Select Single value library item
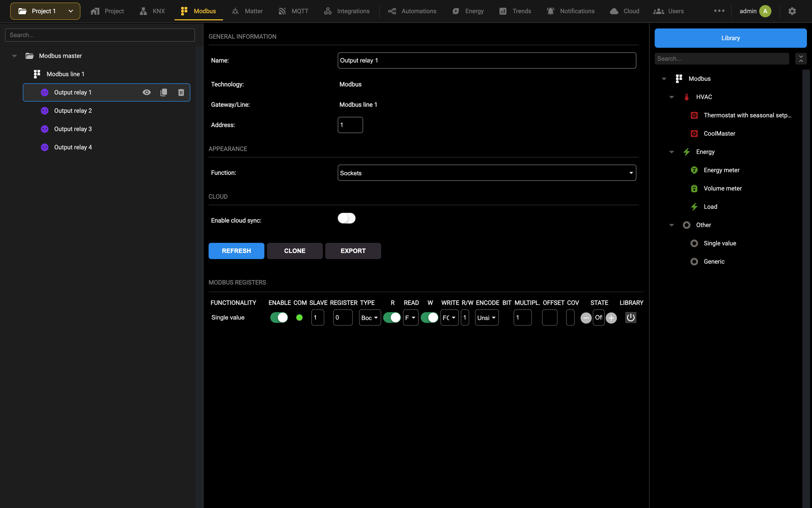The height and width of the screenshot is (508, 812). 720,243
